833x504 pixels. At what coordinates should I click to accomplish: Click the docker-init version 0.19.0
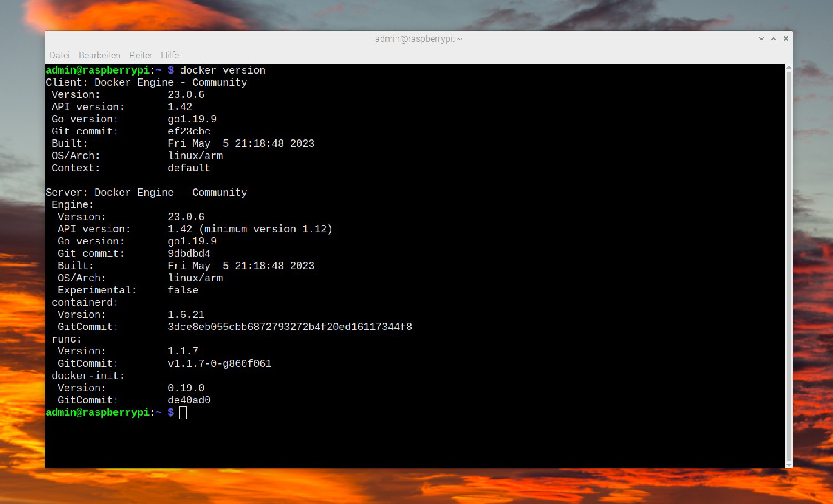click(x=186, y=388)
